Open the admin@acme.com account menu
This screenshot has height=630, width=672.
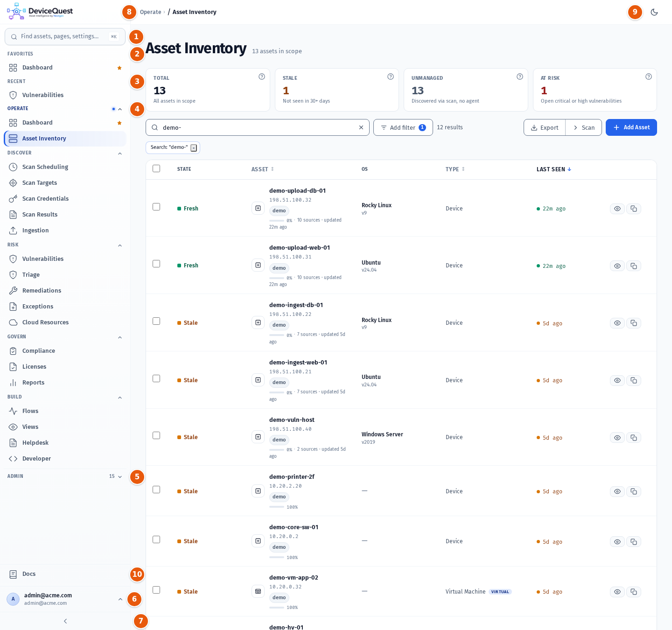[x=64, y=599]
